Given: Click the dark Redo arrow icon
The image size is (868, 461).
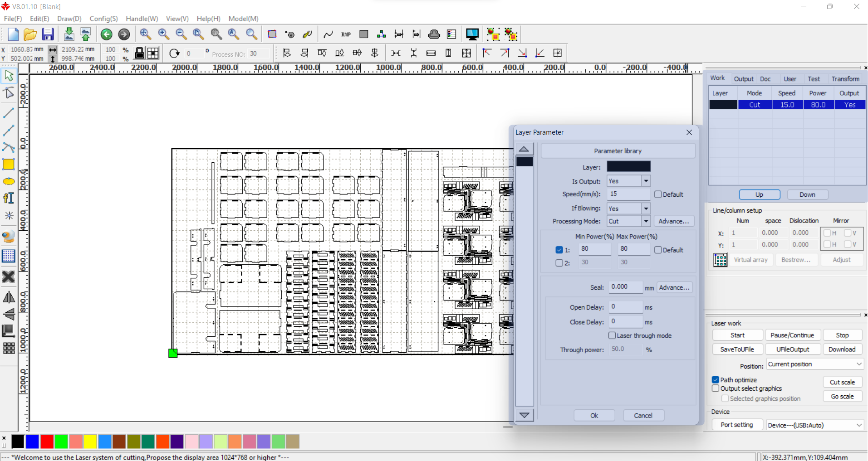Looking at the screenshot, I should click(x=124, y=34).
